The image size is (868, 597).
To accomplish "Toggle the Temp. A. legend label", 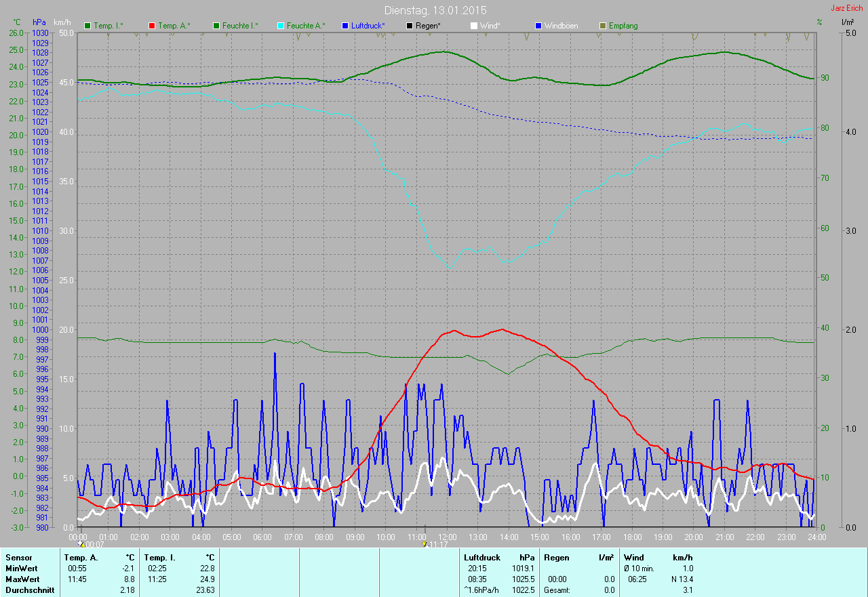I will [174, 26].
